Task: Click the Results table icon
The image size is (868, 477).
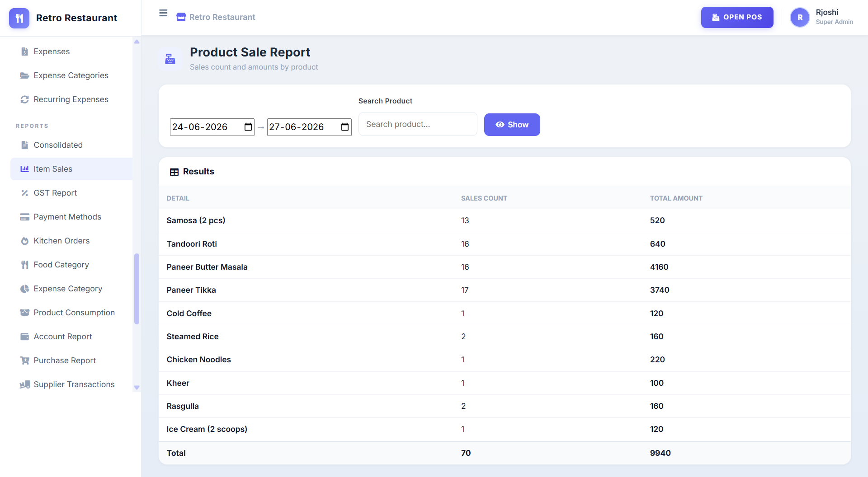Action: (174, 172)
